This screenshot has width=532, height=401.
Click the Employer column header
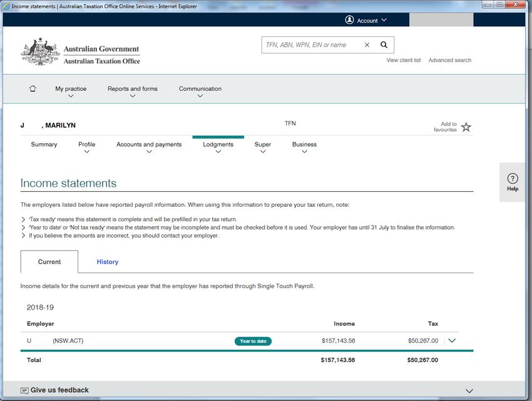41,323
